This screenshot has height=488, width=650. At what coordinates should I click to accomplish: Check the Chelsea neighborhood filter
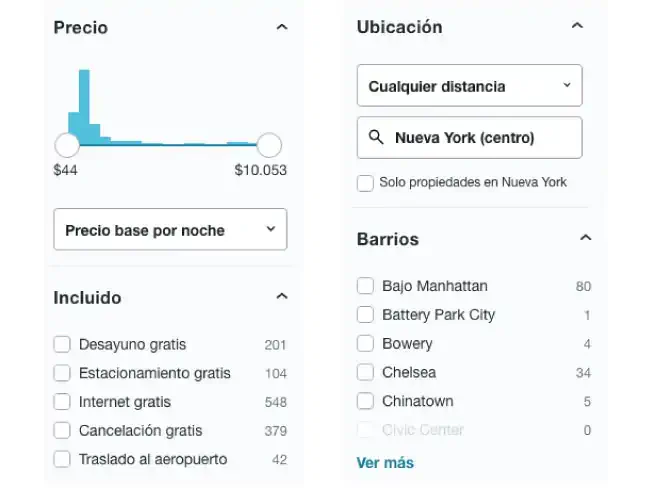[366, 372]
